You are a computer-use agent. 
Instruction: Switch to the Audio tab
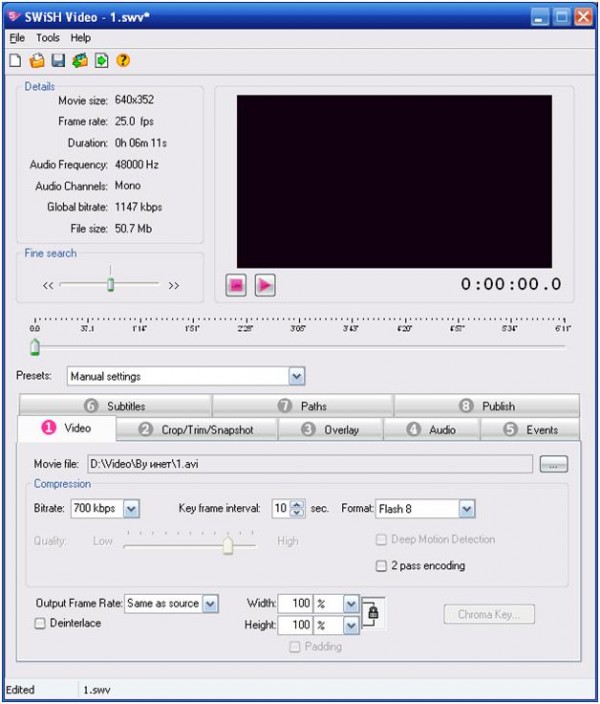click(x=432, y=430)
